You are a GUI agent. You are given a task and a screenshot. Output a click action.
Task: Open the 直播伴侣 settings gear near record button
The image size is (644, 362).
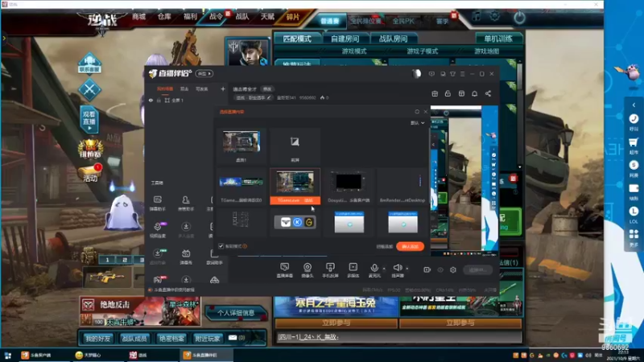(452, 269)
